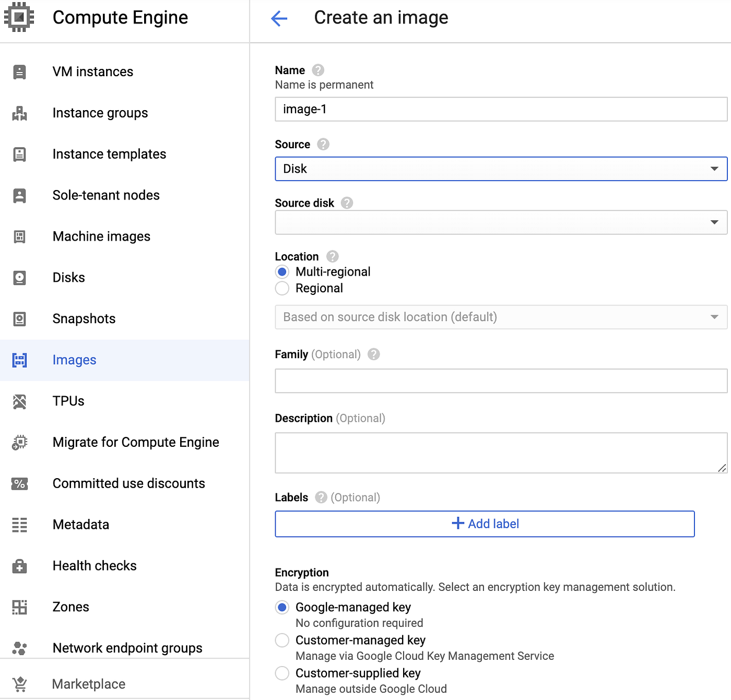Open help tooltip next to Source disk
The image size is (731, 700).
[x=347, y=203]
